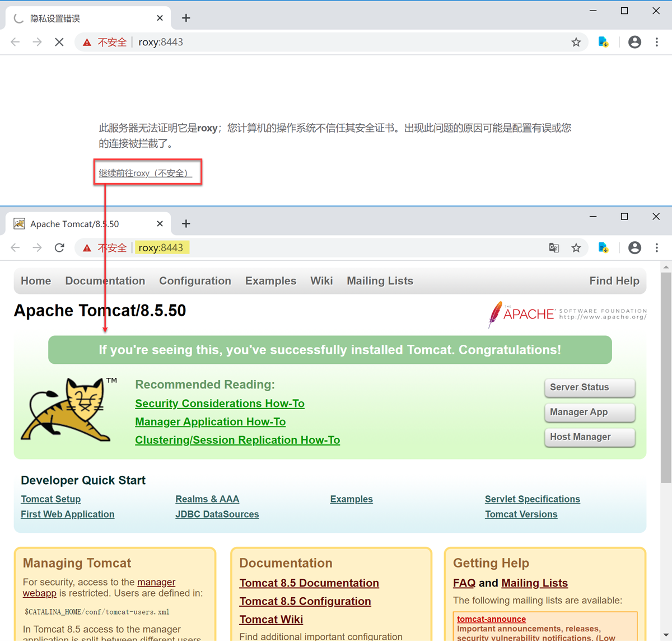
Task: Open profile avatar in top browser window
Action: click(x=634, y=42)
